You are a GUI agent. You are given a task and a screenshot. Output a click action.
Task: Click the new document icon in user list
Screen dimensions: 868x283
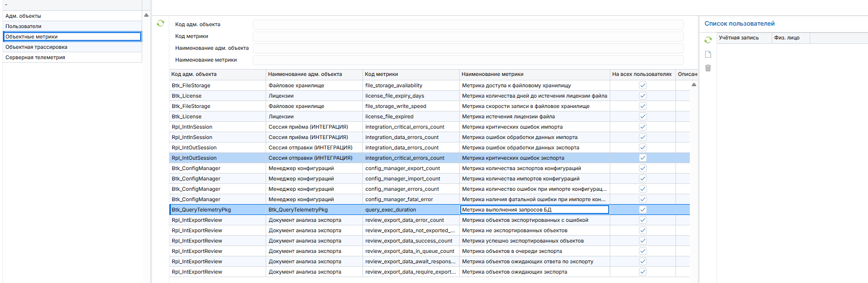point(708,54)
